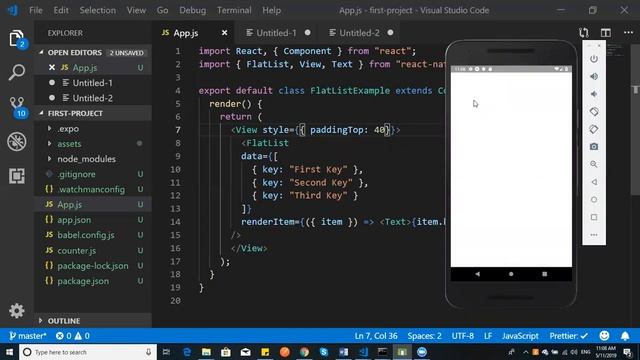
Task: Open the File menu
Action: [36, 10]
